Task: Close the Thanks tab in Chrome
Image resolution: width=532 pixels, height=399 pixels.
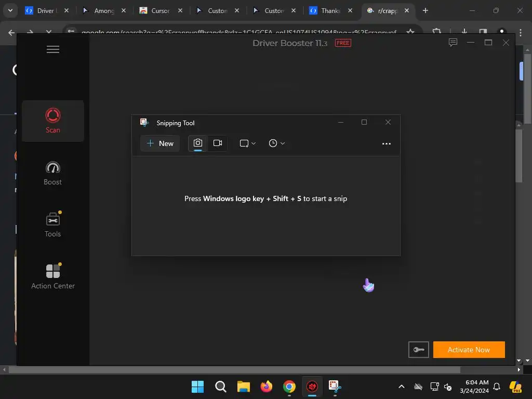Action: 350,10
